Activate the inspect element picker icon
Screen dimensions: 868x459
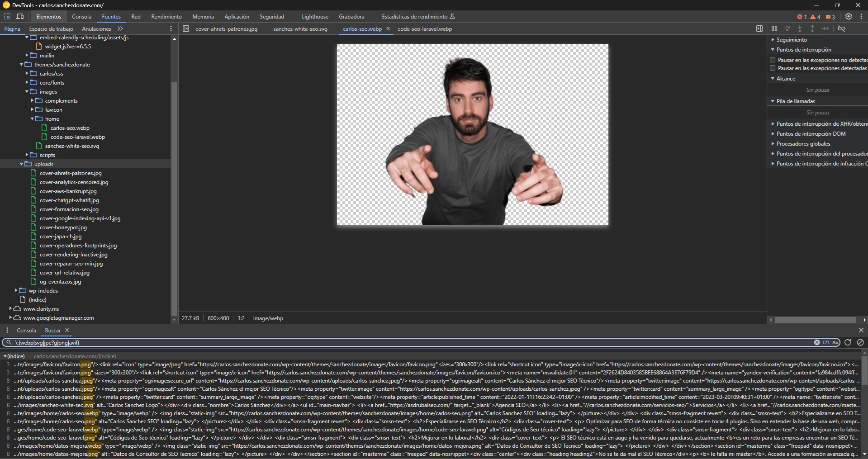pyautogui.click(x=7, y=17)
